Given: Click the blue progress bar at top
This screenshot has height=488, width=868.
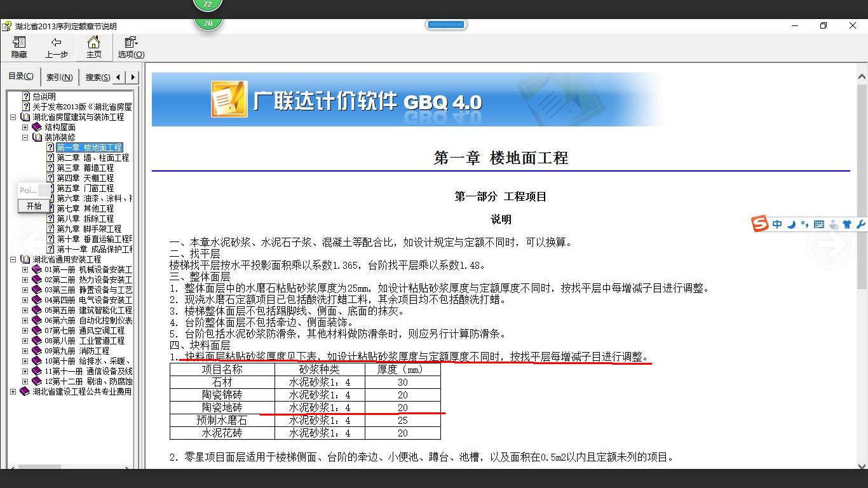Looking at the screenshot, I should (x=447, y=25).
